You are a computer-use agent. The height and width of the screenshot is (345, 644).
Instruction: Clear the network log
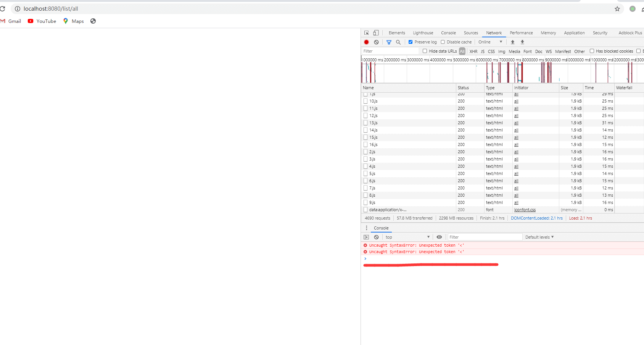[x=376, y=42]
